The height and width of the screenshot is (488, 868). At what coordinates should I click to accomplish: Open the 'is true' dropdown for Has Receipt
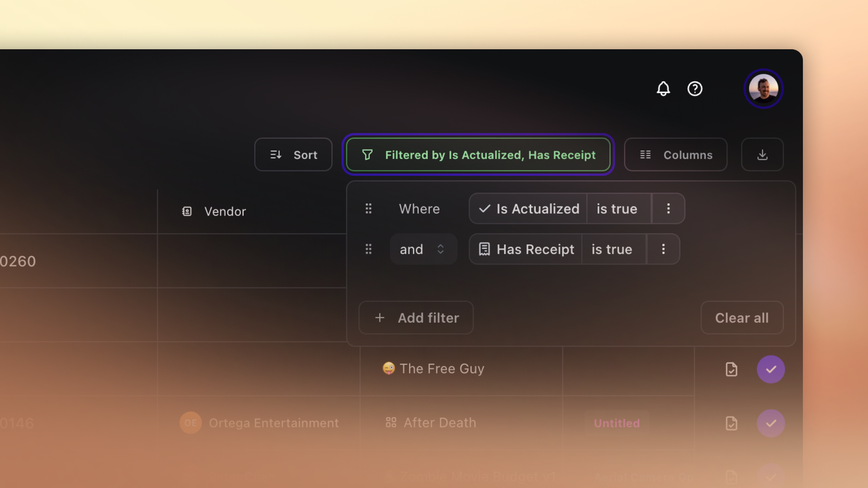coord(612,249)
